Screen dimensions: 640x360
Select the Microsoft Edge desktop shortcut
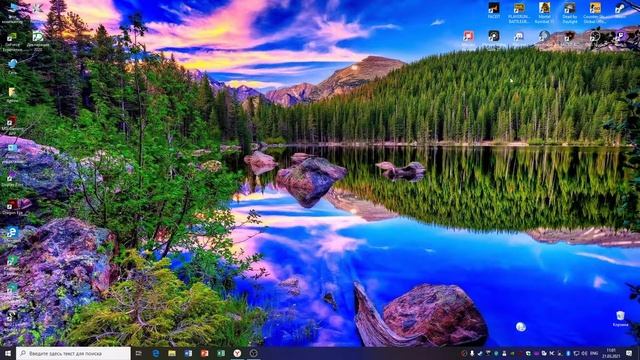pos(12,235)
